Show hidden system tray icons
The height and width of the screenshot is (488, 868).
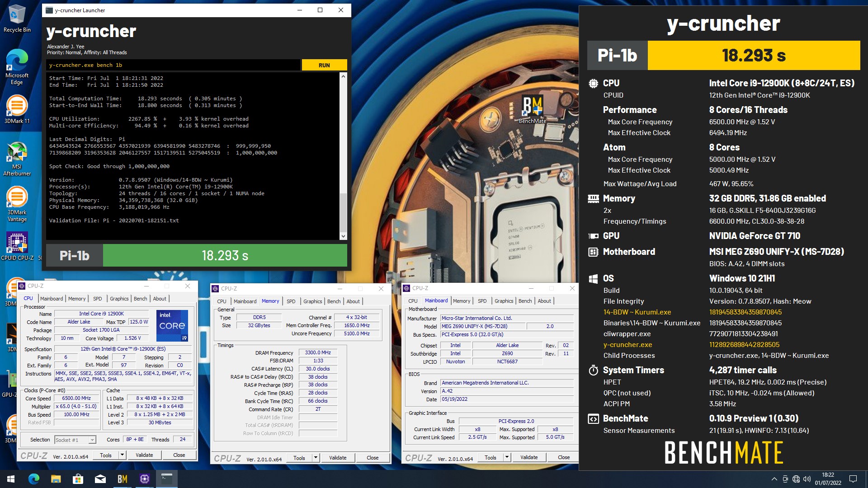(774, 479)
